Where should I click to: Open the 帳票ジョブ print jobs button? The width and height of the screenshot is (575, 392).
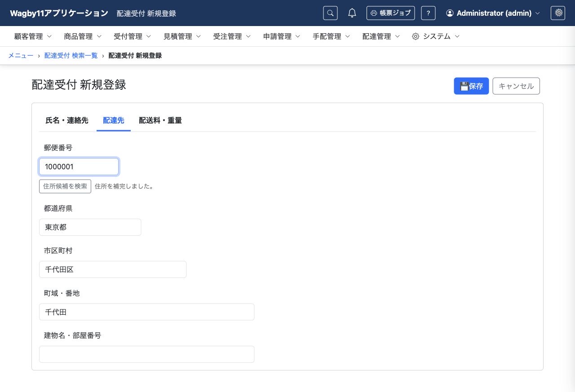point(390,13)
